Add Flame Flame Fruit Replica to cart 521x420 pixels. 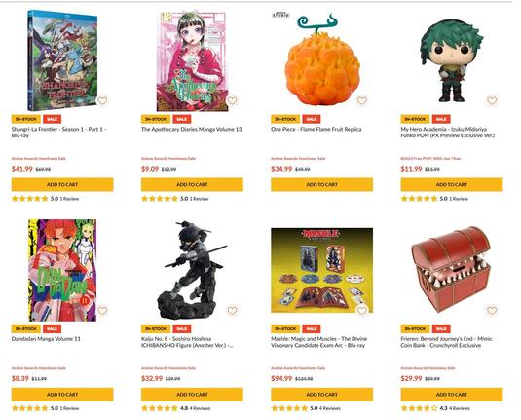(321, 184)
